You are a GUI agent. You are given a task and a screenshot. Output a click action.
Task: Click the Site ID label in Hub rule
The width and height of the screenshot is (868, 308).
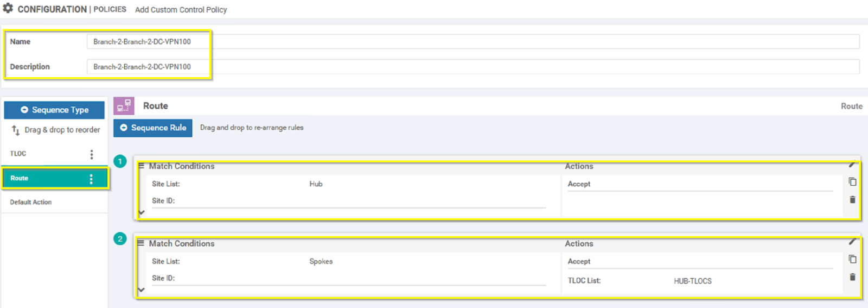click(x=163, y=201)
